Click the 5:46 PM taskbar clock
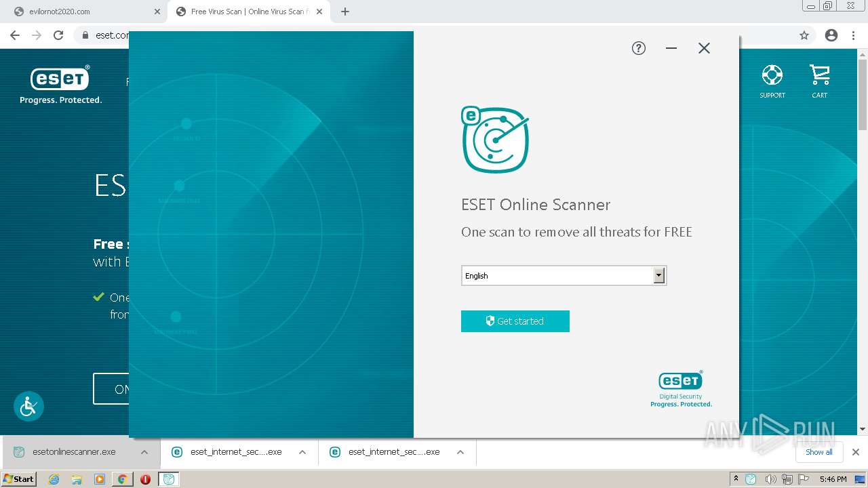The width and height of the screenshot is (868, 488). 833,479
